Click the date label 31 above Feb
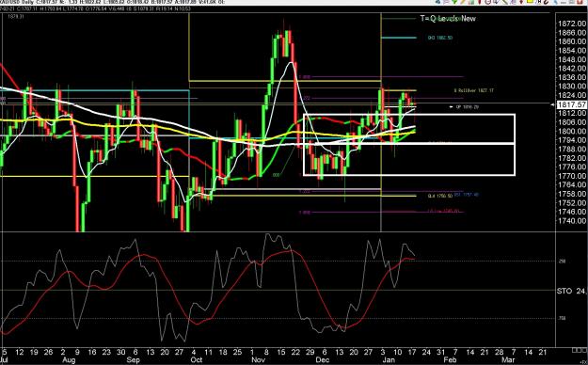Screen dimensions: 588x365 tap(440, 353)
